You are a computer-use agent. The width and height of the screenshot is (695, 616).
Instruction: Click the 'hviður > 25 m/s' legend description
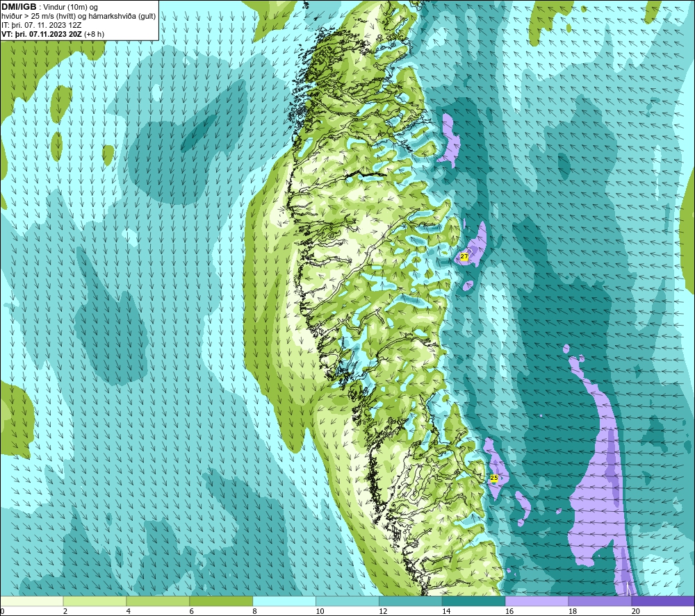click(79, 17)
